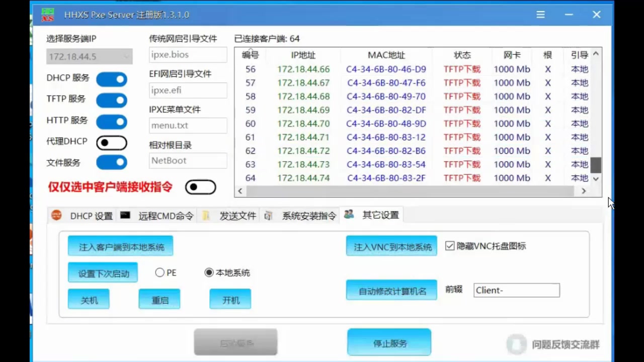
Task: Close the Pxe Server window
Action: pos(597,15)
